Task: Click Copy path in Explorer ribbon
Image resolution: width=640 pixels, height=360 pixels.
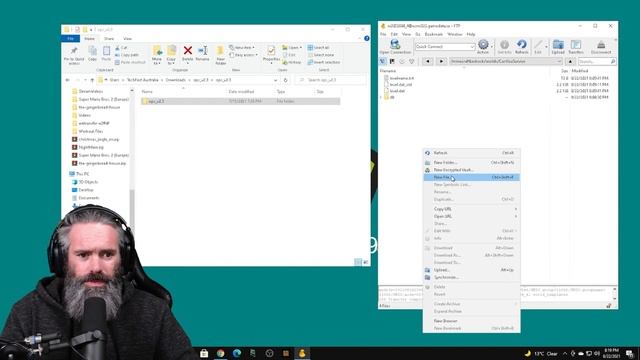Action: tap(127, 55)
